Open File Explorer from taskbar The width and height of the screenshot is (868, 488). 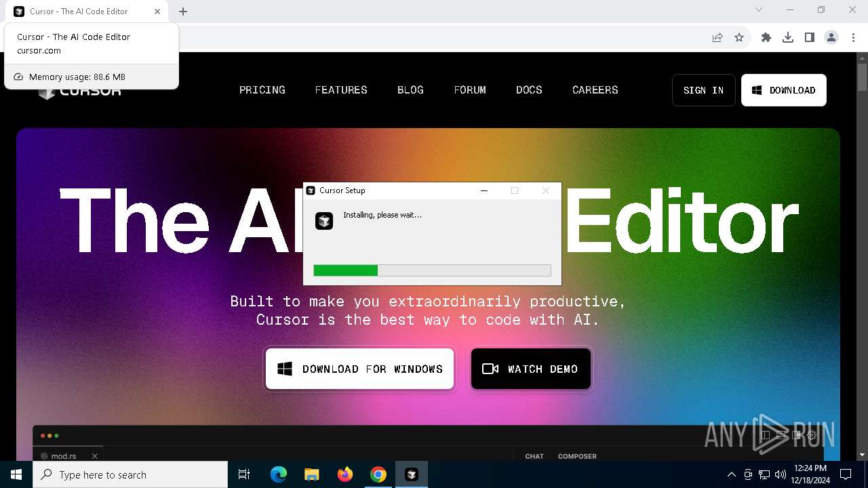pos(311,474)
